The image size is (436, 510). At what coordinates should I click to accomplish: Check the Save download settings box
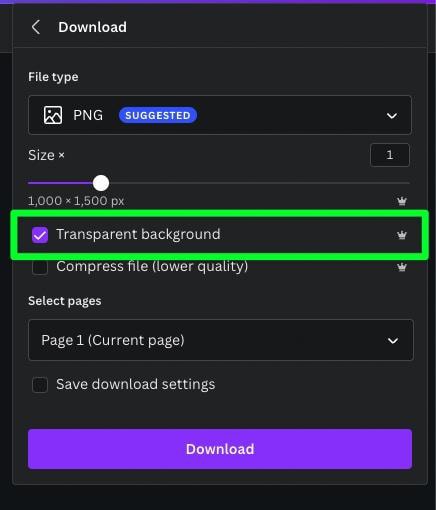40,385
